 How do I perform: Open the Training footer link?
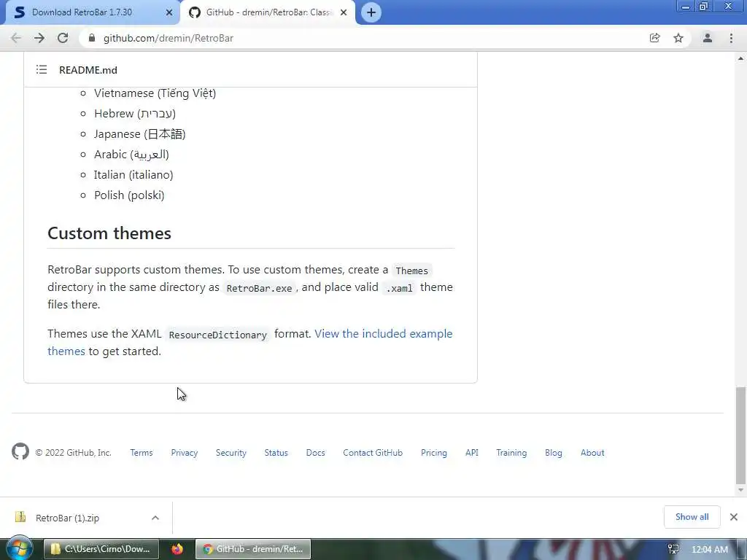click(x=511, y=453)
